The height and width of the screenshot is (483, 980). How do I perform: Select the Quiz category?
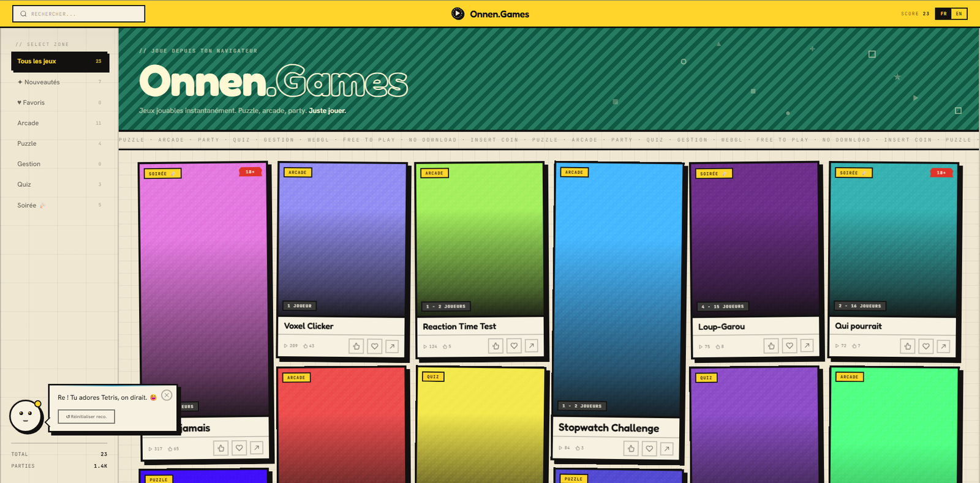(x=59, y=184)
